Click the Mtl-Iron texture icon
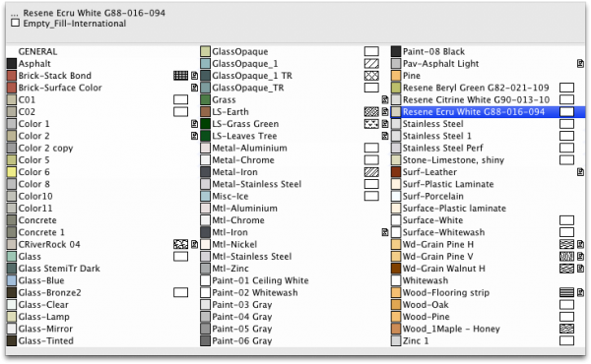Image resolution: width=591 pixels, height=364 pixels. click(x=385, y=232)
